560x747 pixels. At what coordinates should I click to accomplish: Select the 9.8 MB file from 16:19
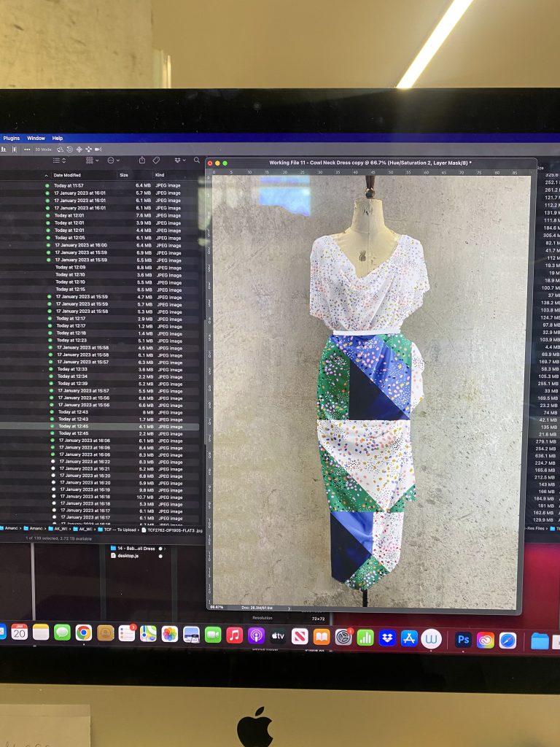click(x=99, y=489)
